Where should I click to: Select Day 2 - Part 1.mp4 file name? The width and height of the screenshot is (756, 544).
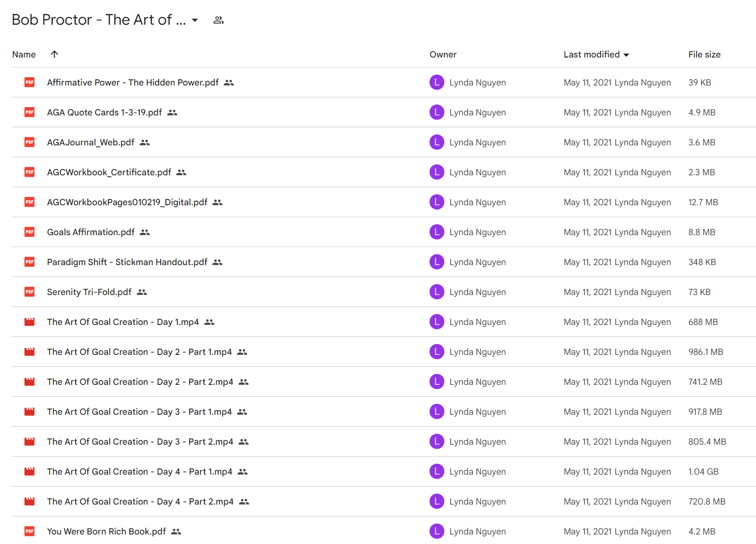point(139,352)
